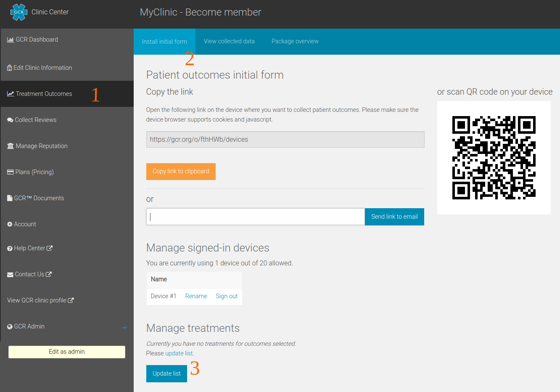Open Manage Reputation page
The height and width of the screenshot is (392, 560).
point(67,146)
